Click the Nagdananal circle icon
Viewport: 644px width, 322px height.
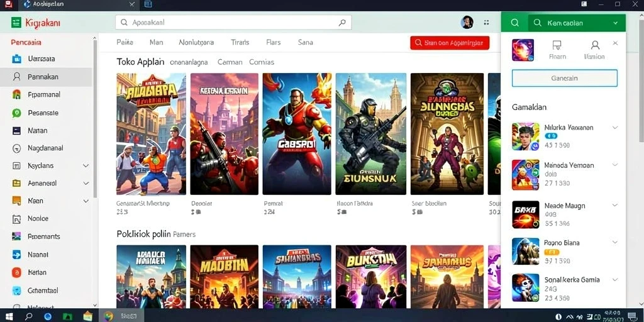coord(16,148)
